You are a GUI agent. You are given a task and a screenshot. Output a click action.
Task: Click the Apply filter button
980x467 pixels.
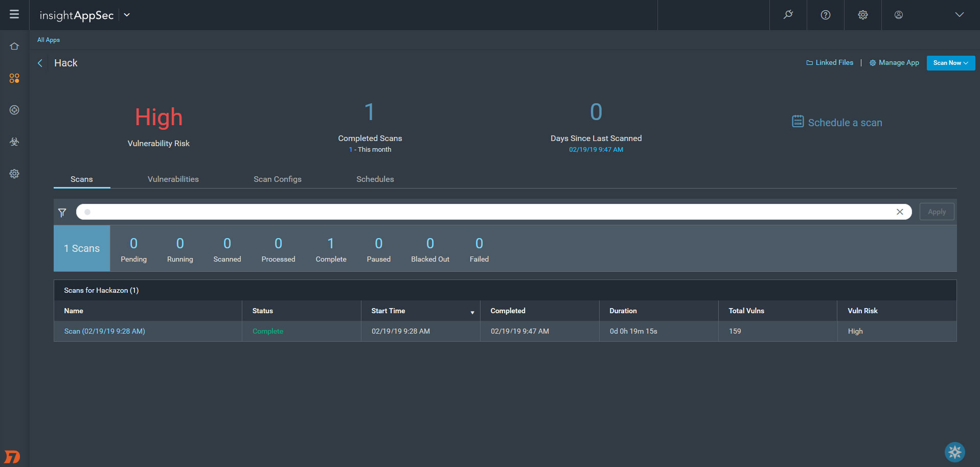click(937, 212)
